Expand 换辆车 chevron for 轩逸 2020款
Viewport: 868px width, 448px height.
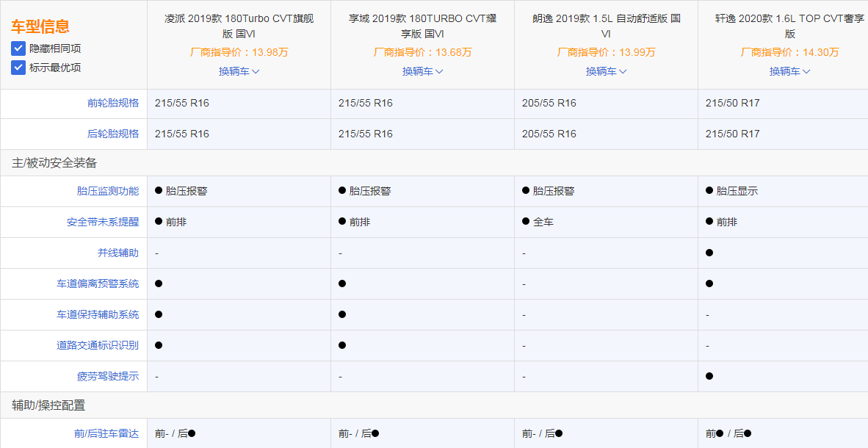806,71
